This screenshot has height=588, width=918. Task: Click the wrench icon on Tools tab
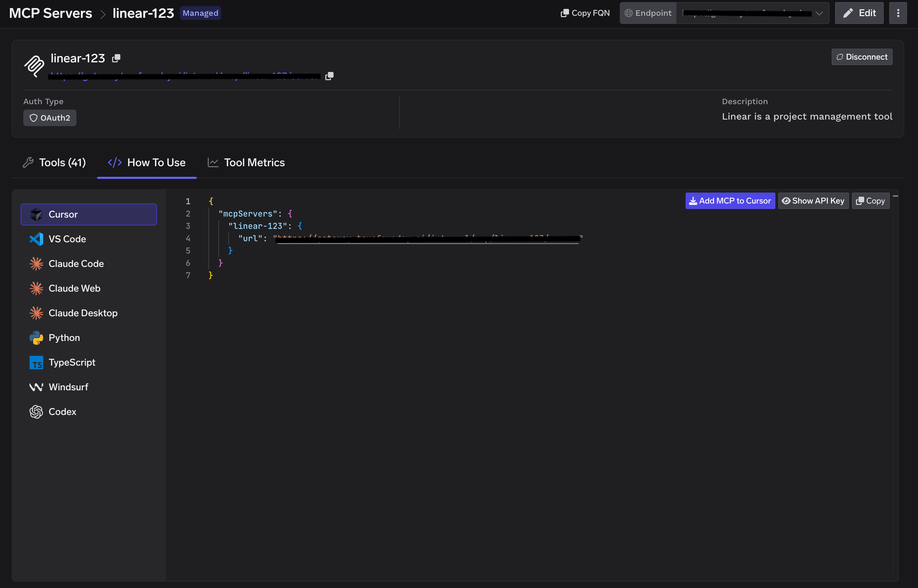tap(28, 163)
